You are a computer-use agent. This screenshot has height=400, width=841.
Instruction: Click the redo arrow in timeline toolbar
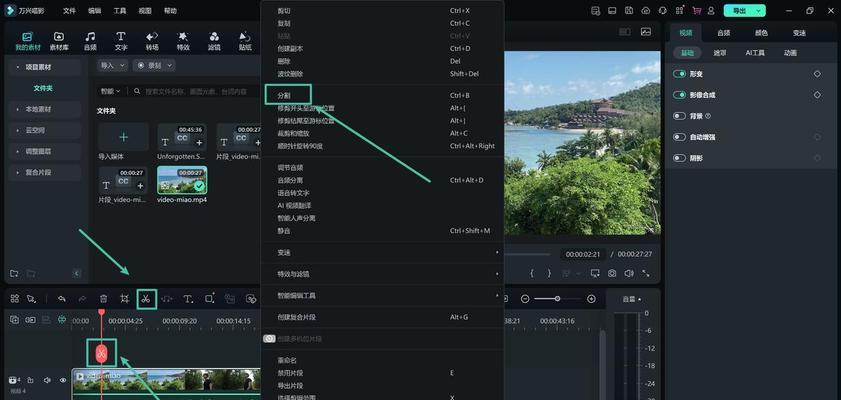click(83, 299)
